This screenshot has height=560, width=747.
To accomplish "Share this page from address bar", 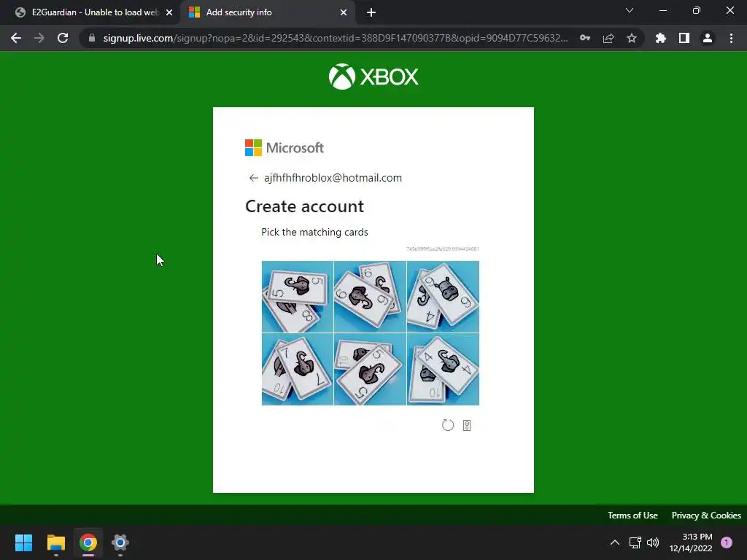I will coord(608,38).
